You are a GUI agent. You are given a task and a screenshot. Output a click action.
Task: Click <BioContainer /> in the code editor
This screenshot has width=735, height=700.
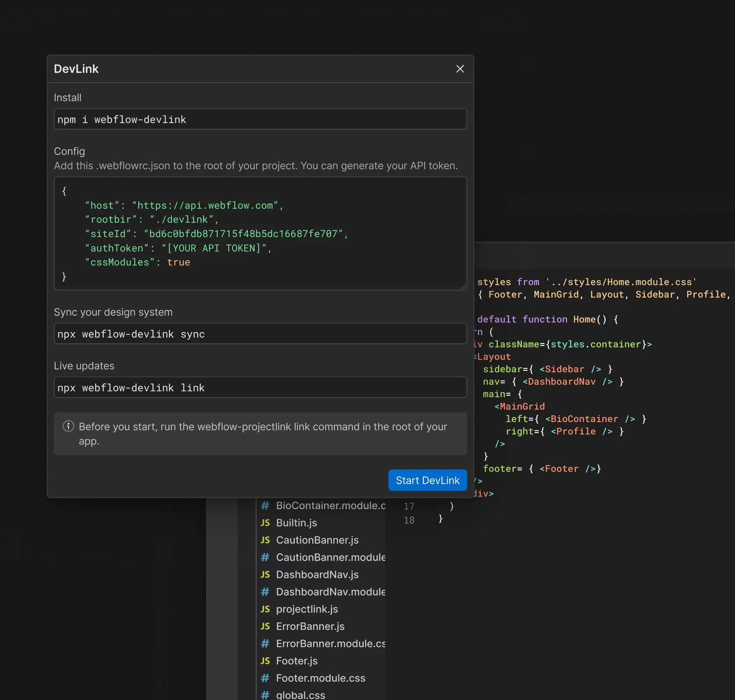pyautogui.click(x=590, y=419)
